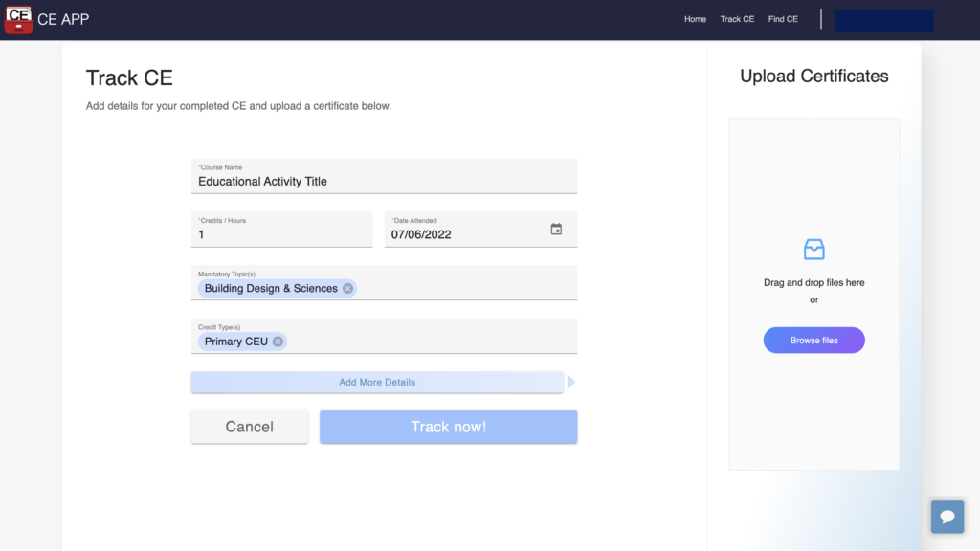
Task: Open the Credit Type(s) dropdown field
Action: (x=384, y=336)
